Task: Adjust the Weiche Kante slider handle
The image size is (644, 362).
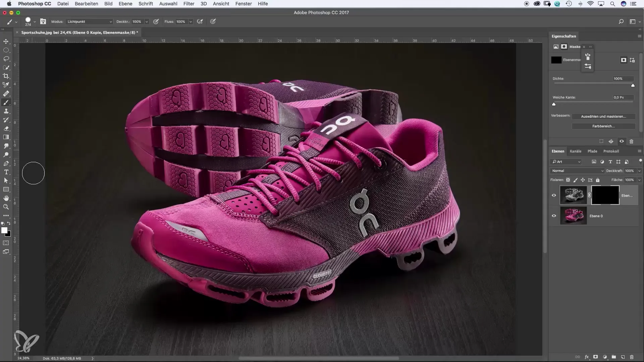Action: (554, 104)
